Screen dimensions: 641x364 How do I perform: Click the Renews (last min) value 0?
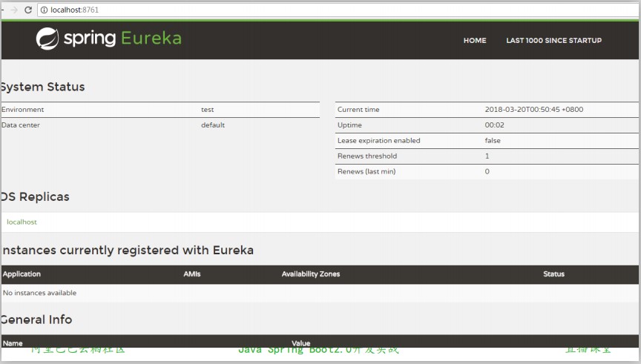click(487, 171)
